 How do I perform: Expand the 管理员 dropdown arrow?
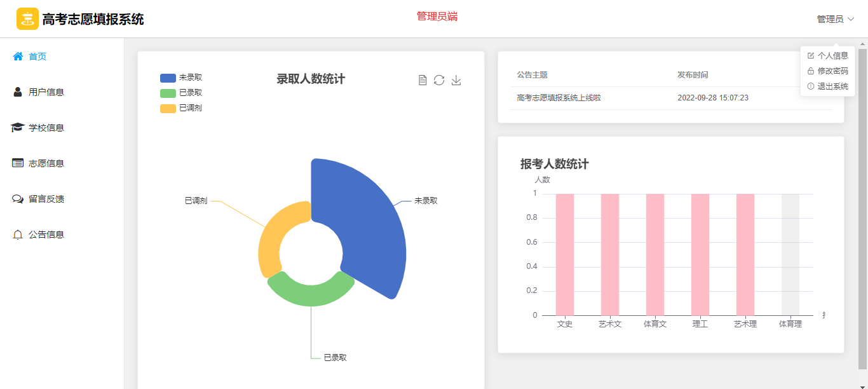click(851, 20)
